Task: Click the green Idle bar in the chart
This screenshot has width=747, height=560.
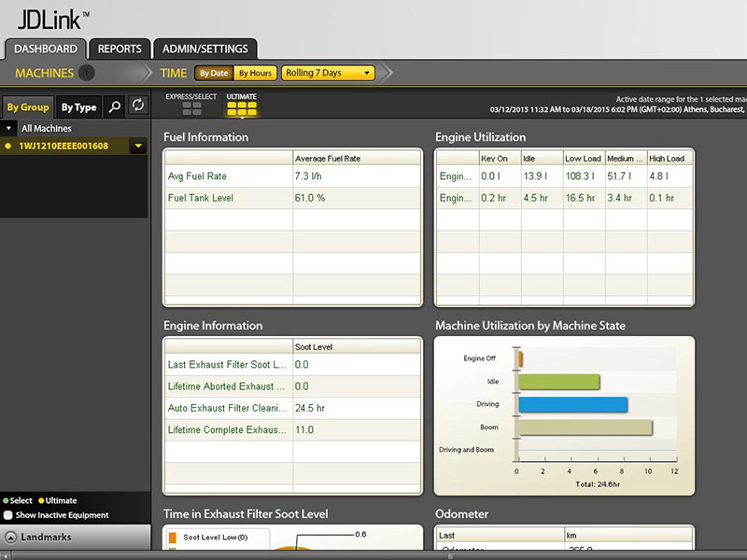Action: (x=558, y=382)
